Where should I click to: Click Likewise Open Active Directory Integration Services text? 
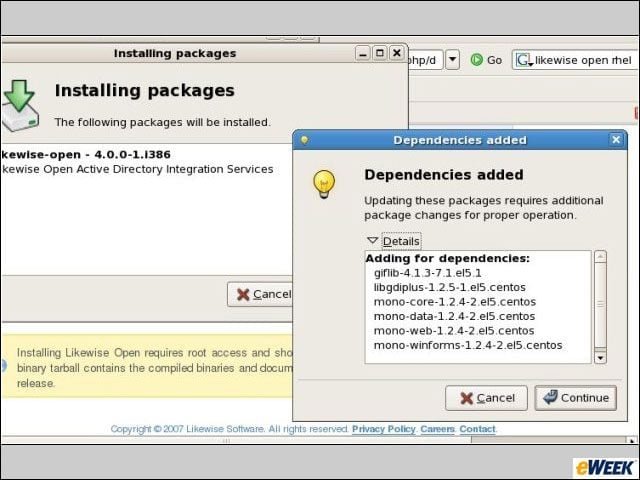point(137,169)
